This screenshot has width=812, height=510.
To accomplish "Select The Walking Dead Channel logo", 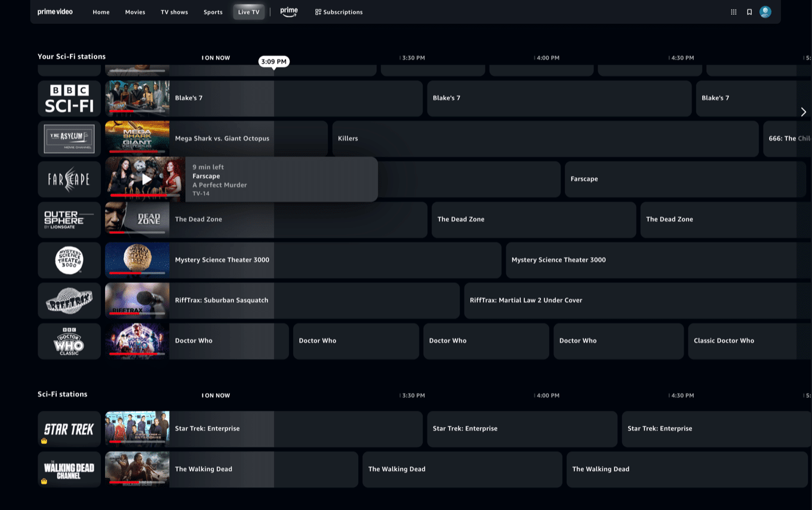I will 69,470.
